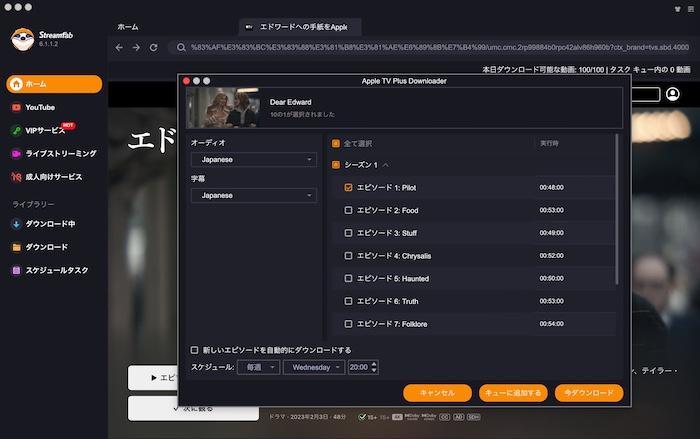Click the スケジュールタスク calendar icon
This screenshot has height=439, width=700.
point(17,270)
